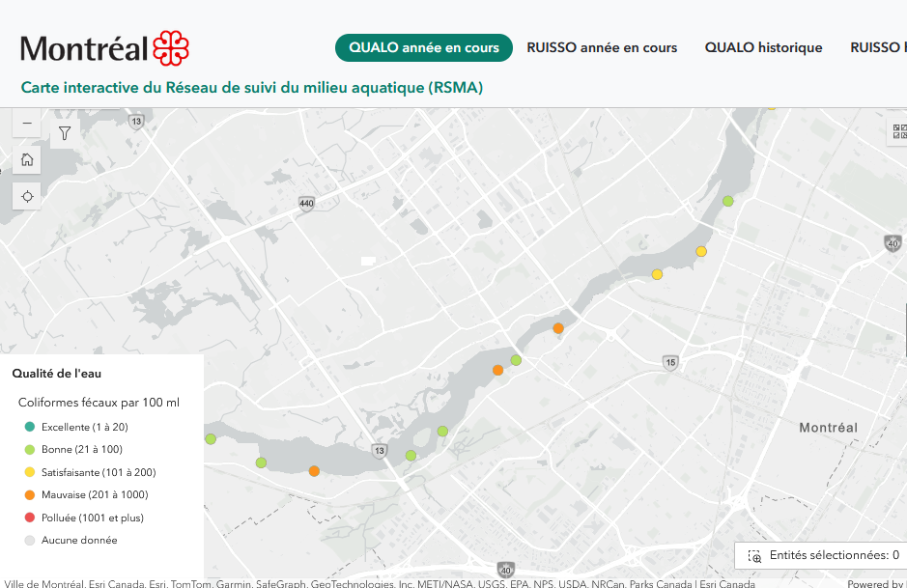Image resolution: width=907 pixels, height=588 pixels.
Task: Select the green marker nearest Highway 13 shield
Action: coord(411,456)
